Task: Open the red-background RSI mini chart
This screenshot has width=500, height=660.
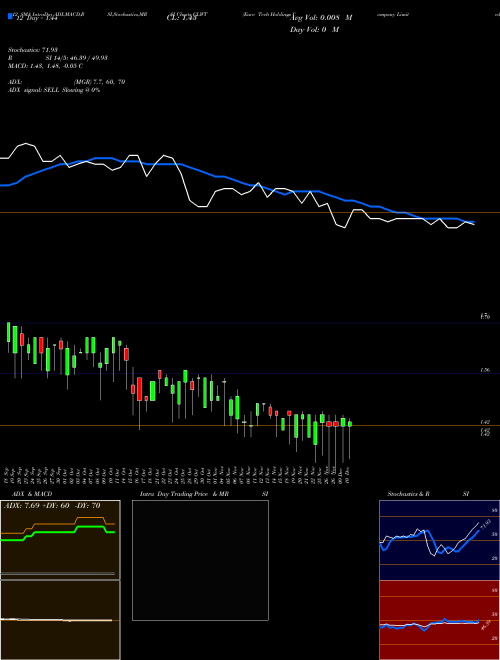Action: (439, 620)
